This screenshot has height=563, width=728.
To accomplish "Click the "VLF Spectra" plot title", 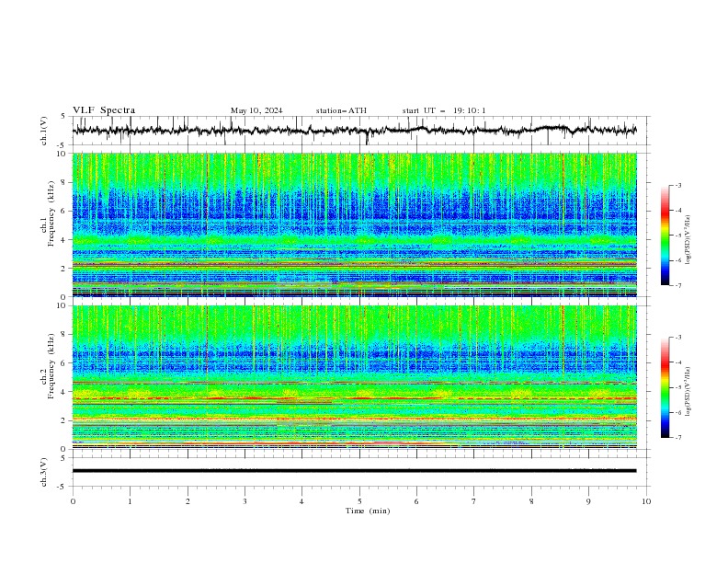I will click(104, 110).
